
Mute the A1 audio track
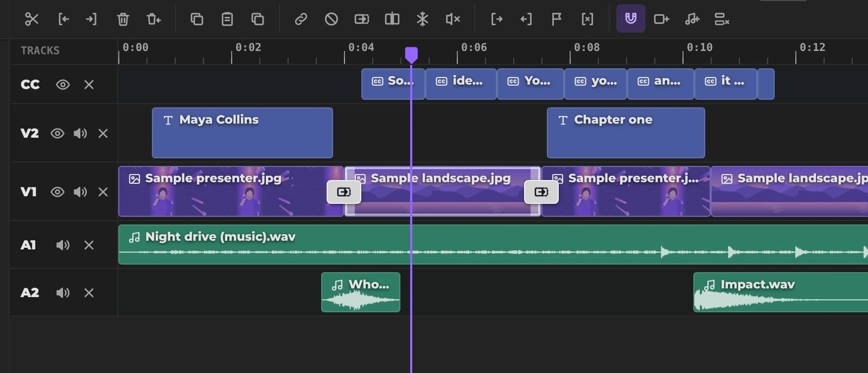tap(63, 245)
